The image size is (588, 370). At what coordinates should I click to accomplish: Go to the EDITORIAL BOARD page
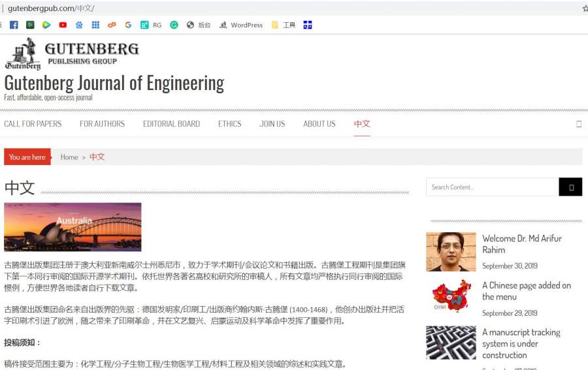click(171, 124)
